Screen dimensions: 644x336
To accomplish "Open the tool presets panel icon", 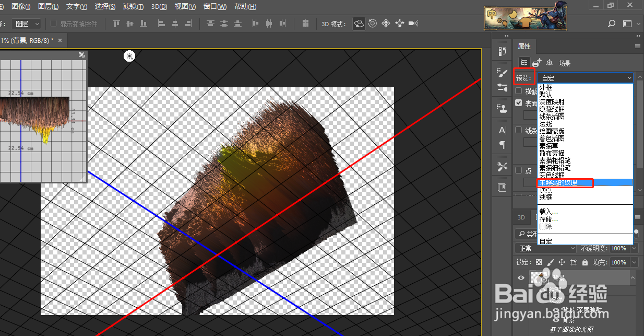I will coord(503,166).
